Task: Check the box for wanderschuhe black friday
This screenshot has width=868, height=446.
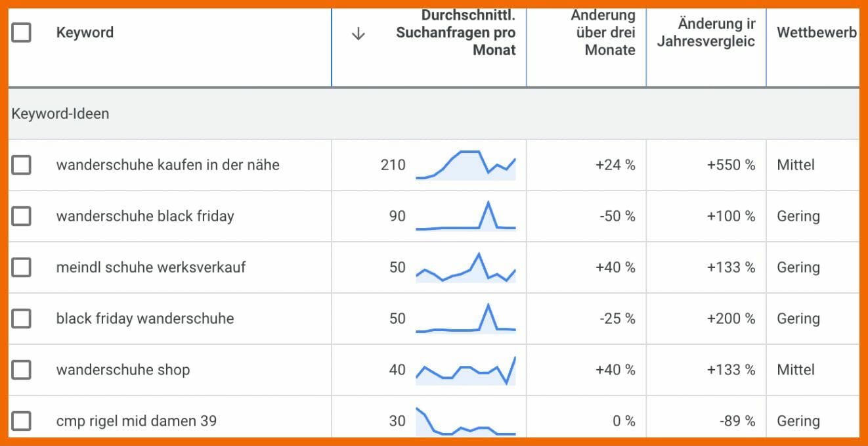Action: click(21, 216)
